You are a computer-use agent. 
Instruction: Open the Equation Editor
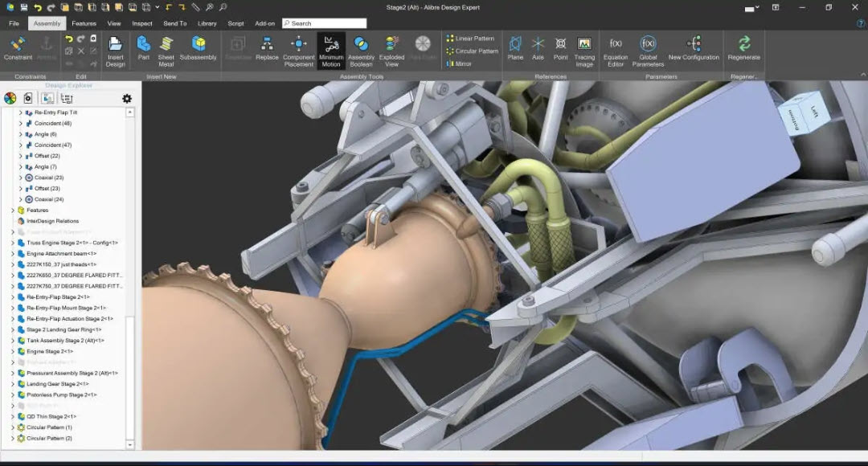tap(616, 50)
